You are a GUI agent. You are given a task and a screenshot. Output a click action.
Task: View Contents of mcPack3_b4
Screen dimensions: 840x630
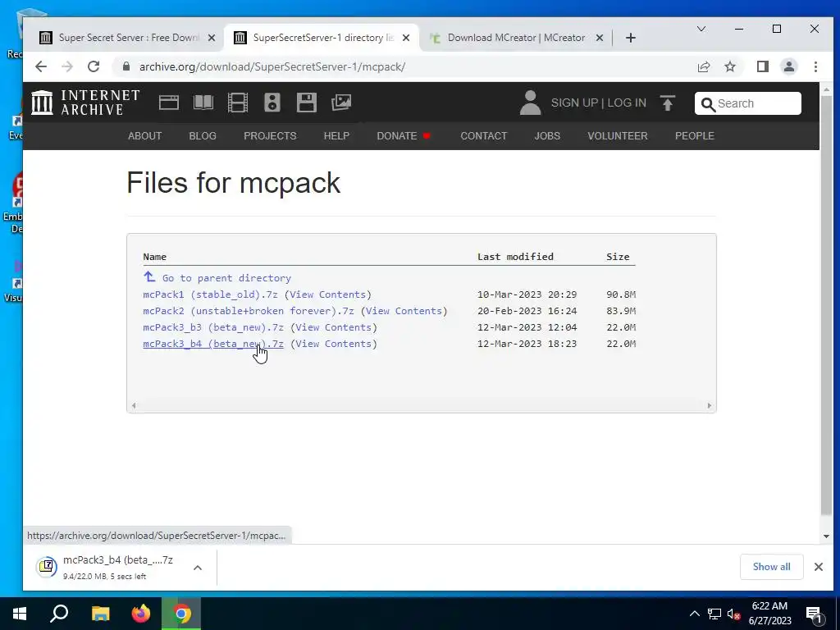334,344
